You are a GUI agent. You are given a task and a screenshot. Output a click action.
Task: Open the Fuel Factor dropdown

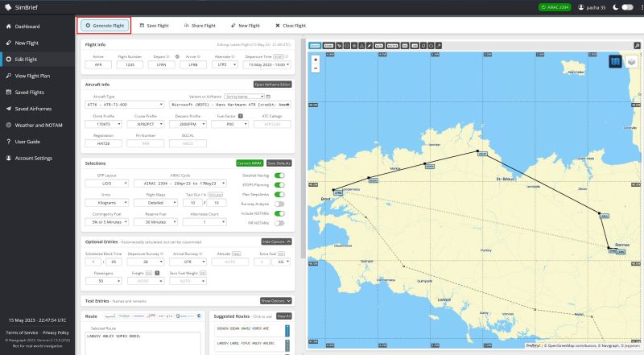pos(230,124)
